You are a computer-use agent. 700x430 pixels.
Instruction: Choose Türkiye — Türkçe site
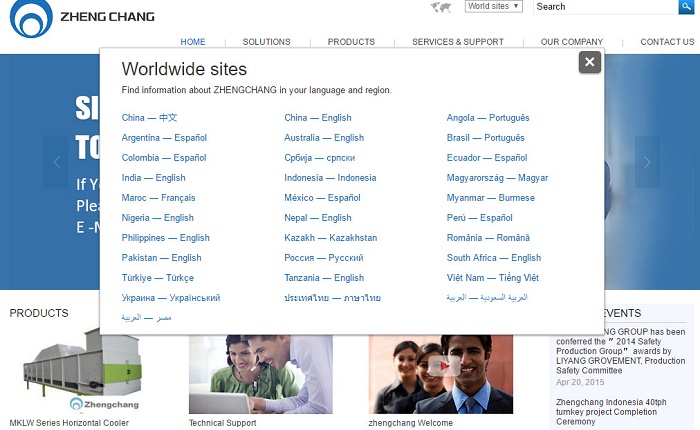(x=158, y=279)
